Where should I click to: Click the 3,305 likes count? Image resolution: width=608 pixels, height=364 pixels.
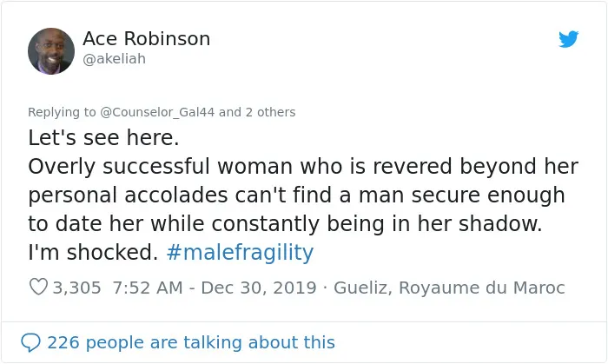point(76,288)
